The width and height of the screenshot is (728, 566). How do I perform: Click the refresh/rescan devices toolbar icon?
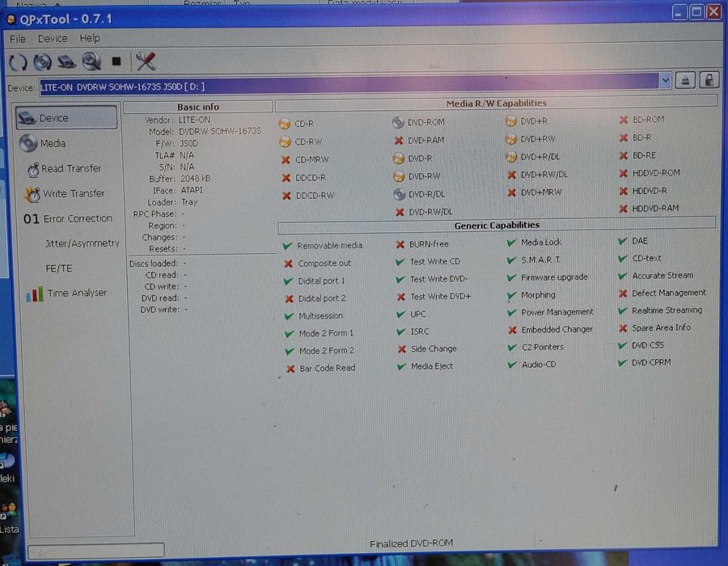coord(18,62)
